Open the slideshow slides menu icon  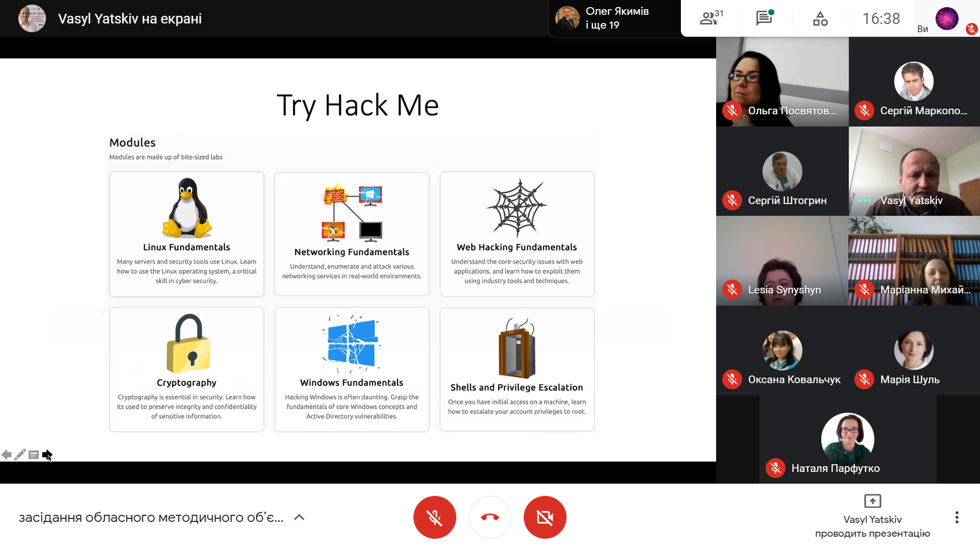(x=34, y=455)
